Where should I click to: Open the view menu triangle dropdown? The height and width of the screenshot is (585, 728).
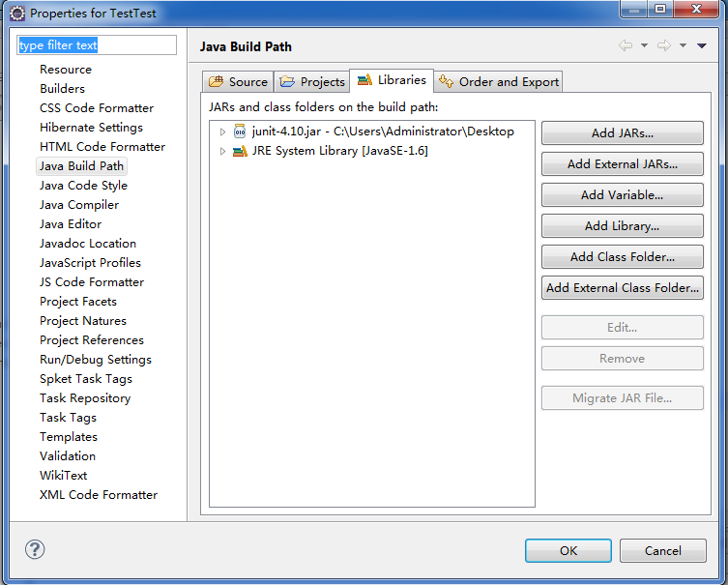tap(702, 45)
